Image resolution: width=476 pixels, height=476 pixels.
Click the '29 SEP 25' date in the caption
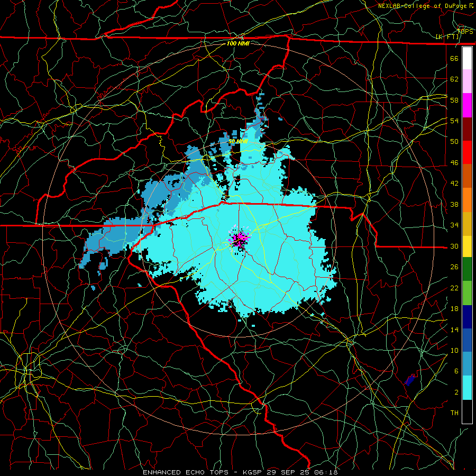point(289,472)
